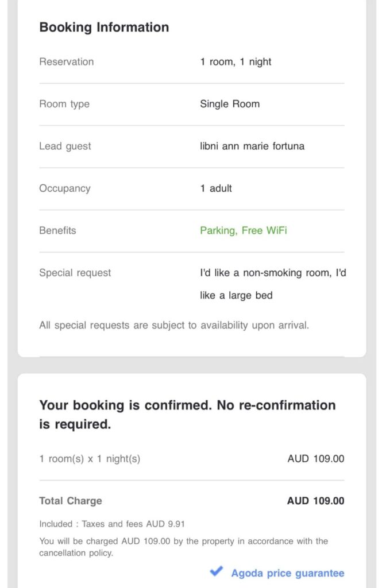The image size is (382, 588).
Task: Click the special requests availability notice
Action: [174, 325]
